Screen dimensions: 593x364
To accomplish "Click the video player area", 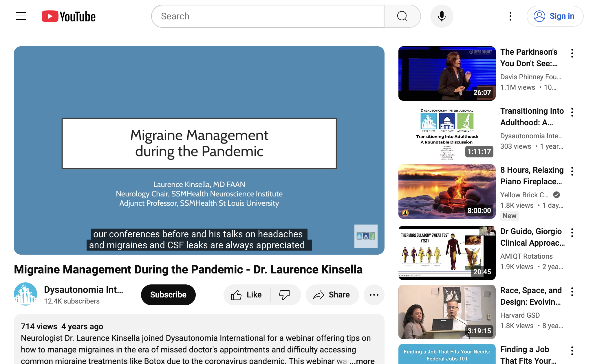I will coord(199,150).
